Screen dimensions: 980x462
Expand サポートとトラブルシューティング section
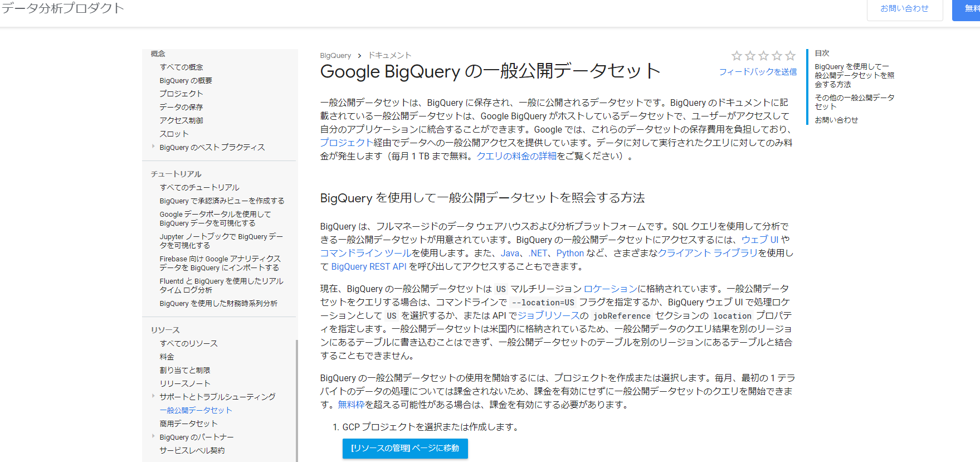[153, 396]
